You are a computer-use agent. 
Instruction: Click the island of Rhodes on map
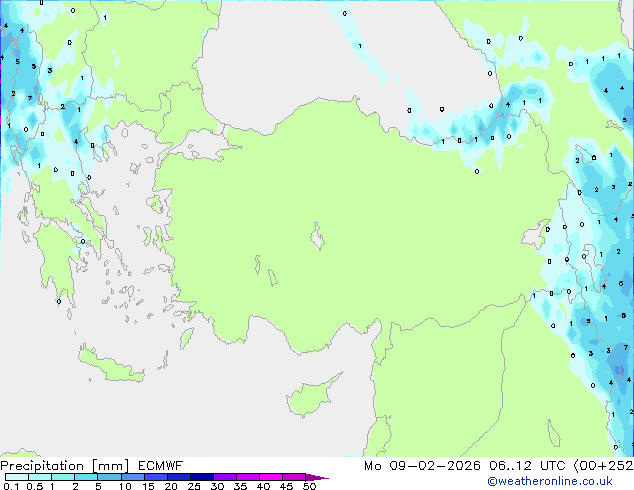[186, 338]
